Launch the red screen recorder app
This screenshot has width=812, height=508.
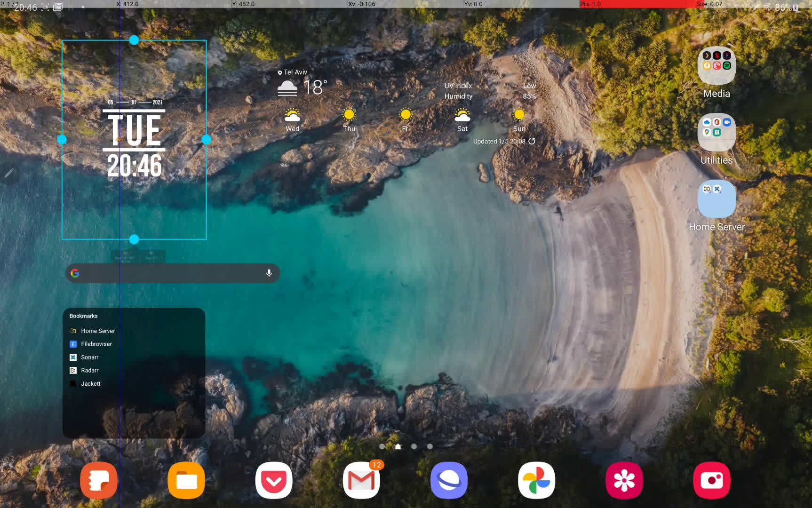[712, 480]
